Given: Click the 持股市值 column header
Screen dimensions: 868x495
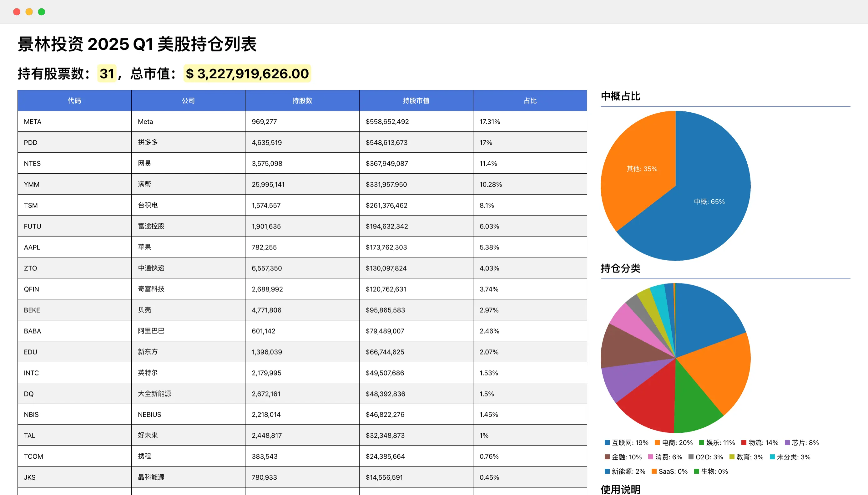Looking at the screenshot, I should tap(416, 101).
